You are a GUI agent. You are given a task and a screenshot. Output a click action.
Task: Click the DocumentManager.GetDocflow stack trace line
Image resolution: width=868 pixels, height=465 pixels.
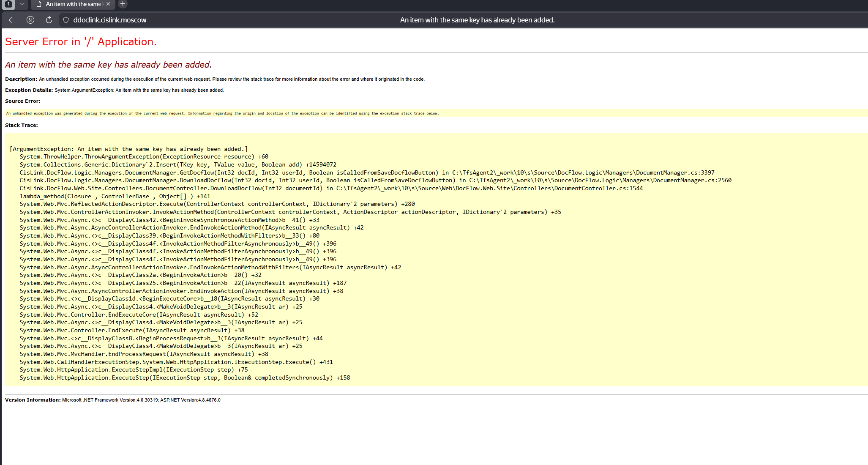[367, 172]
